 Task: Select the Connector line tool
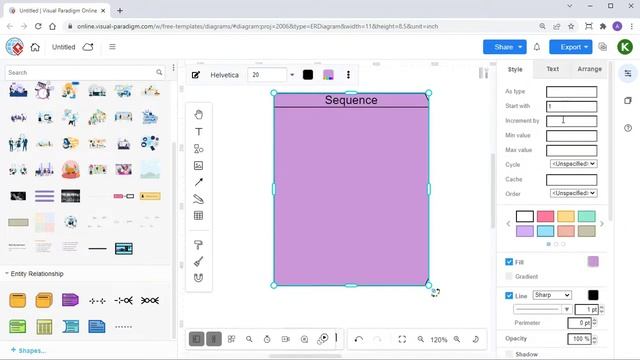tap(198, 182)
